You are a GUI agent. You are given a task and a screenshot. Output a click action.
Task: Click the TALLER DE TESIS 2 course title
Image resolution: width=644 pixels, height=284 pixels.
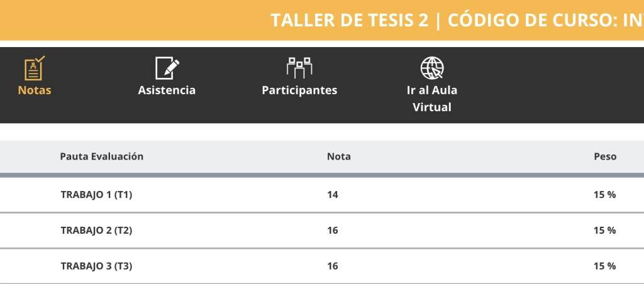[x=350, y=20]
